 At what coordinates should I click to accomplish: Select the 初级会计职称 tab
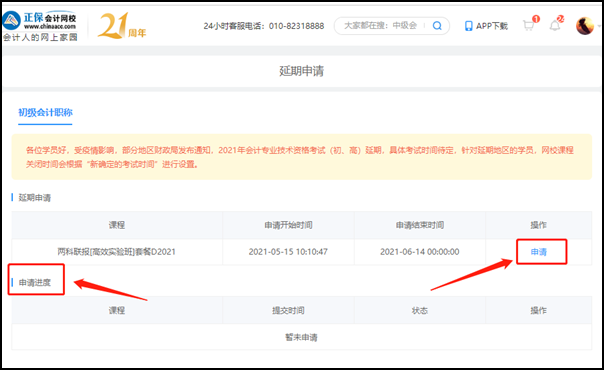(45, 112)
